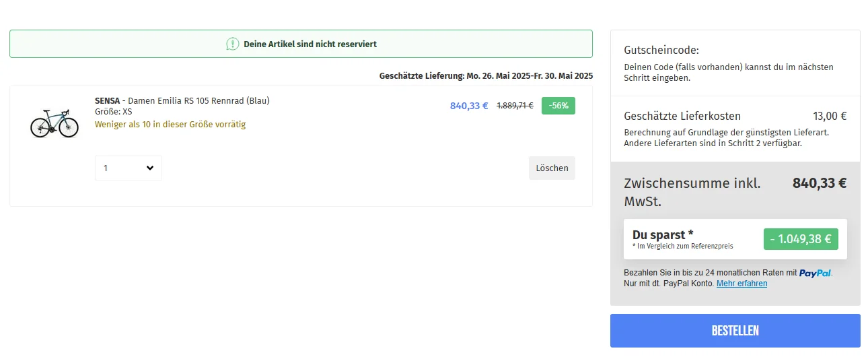Follow the Mehr erfahren link
The width and height of the screenshot is (868, 361).
742,284
